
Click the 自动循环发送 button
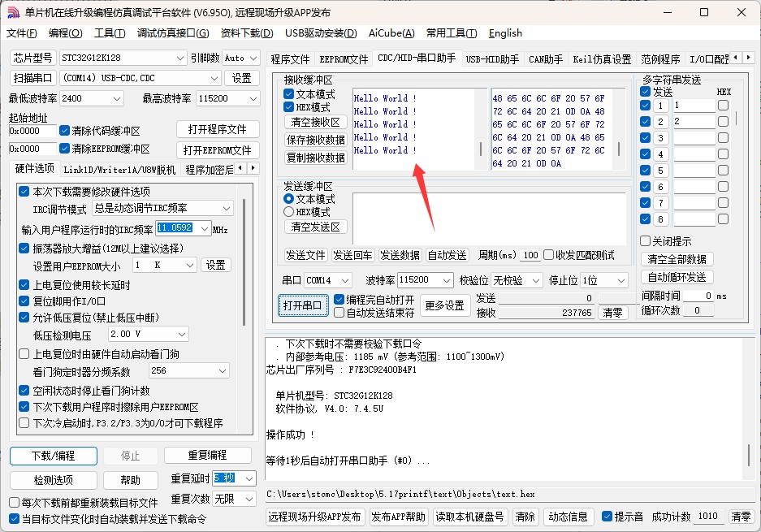click(x=677, y=277)
